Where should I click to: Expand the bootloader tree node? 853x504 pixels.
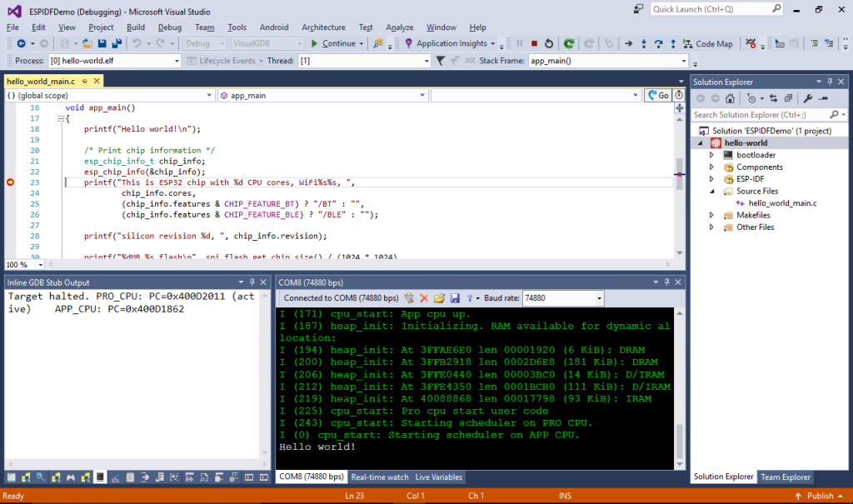pyautogui.click(x=711, y=155)
